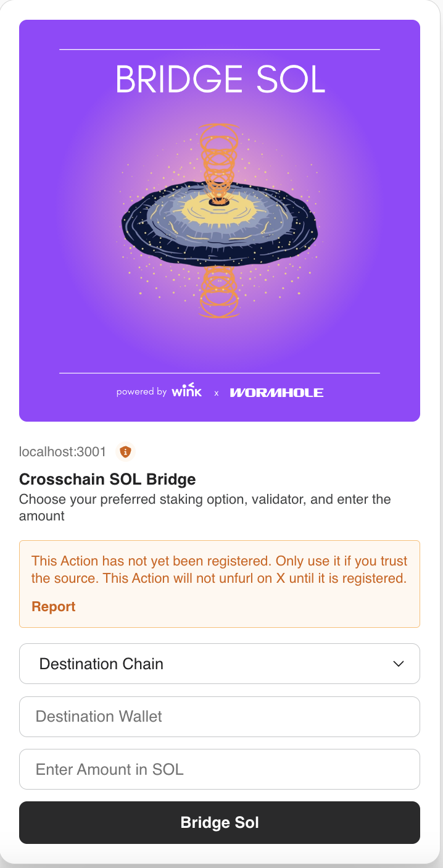Click the unregistered Action warning message
The width and height of the screenshot is (443, 868).
click(220, 570)
